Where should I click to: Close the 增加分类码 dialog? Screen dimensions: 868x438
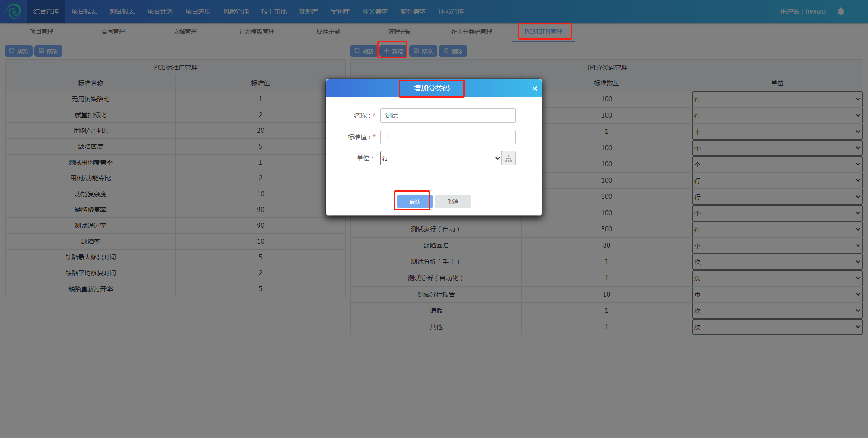coord(534,89)
